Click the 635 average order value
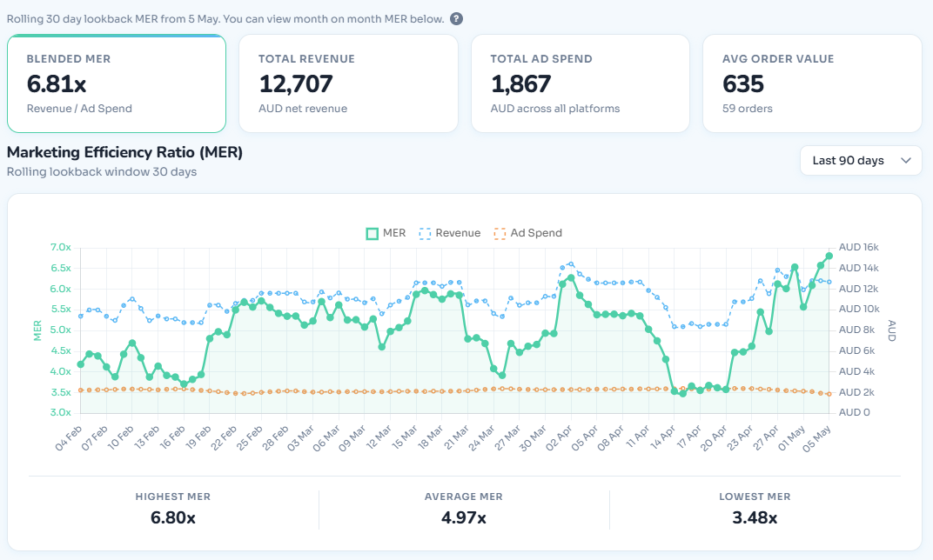Image resolution: width=933 pixels, height=560 pixels. (743, 83)
